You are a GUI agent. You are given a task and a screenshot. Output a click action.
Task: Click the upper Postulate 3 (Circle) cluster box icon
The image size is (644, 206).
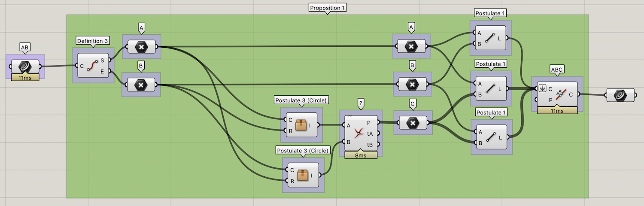point(301,125)
